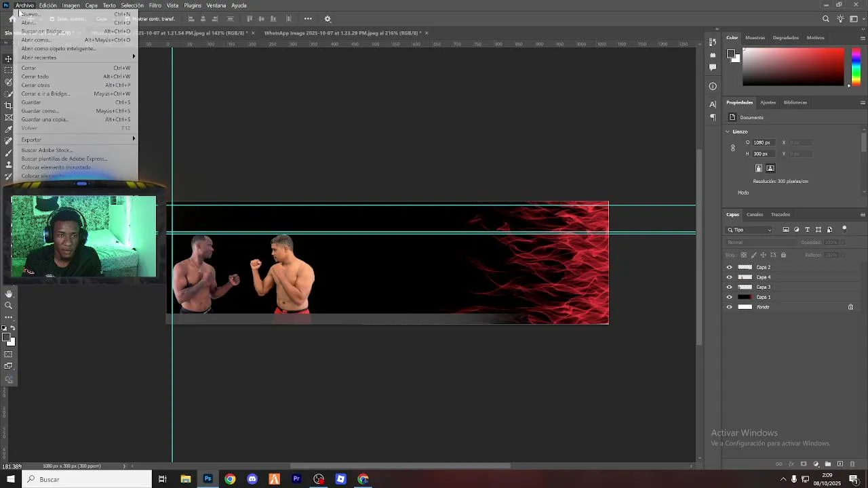Select the Zoom tool
Screen dimensions: 868x488
point(9,306)
